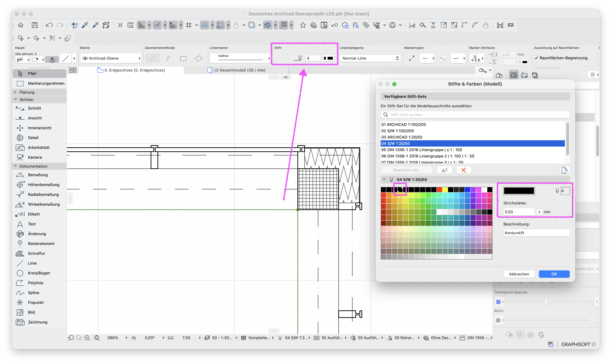Delete pen set with red X
Screen dimensions: 612x364
tap(464, 170)
